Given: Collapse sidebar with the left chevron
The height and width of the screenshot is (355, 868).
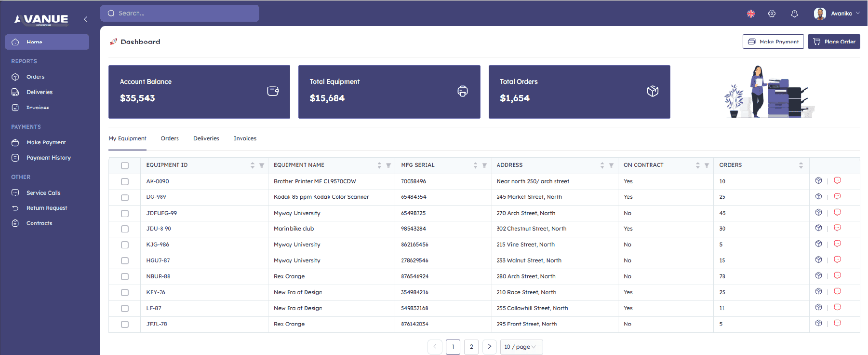Looking at the screenshot, I should point(85,19).
